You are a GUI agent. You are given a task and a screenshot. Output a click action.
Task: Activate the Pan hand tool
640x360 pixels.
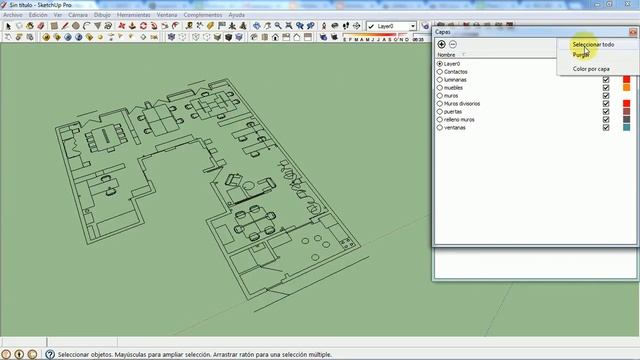(267, 26)
